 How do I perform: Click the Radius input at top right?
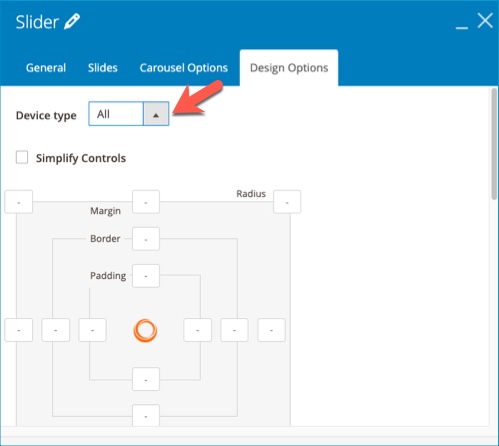[x=287, y=202]
